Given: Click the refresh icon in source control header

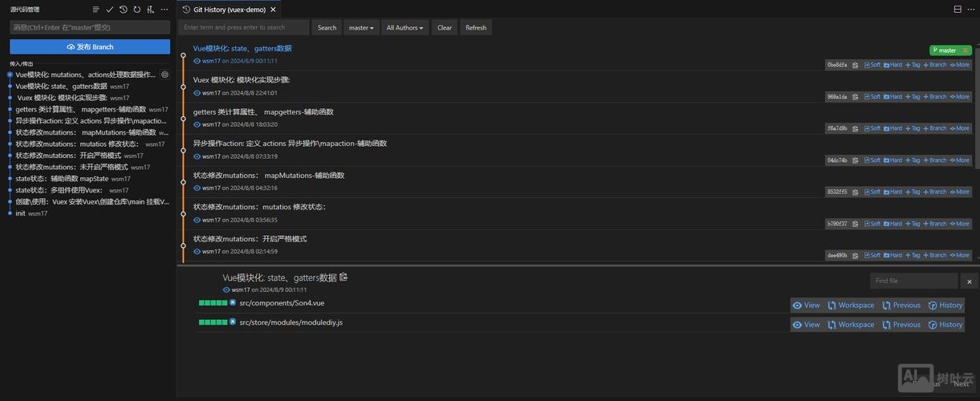Looking at the screenshot, I should [x=136, y=10].
